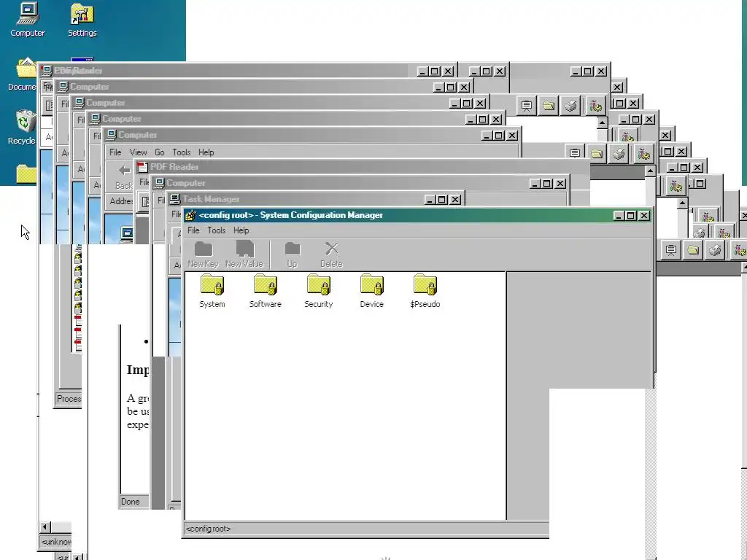Screen dimensions: 747x560
Task: Open Tools menu in the Computer window
Action: tap(182, 152)
